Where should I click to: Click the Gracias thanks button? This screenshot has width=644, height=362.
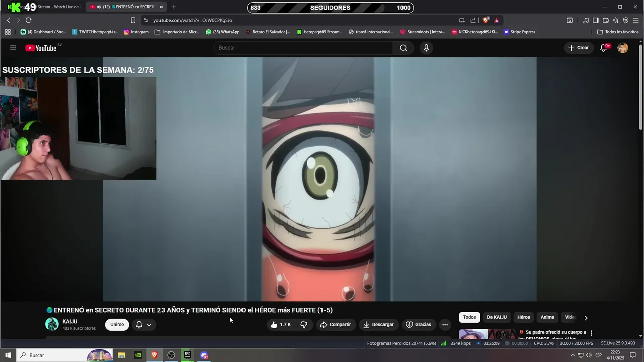point(418,325)
